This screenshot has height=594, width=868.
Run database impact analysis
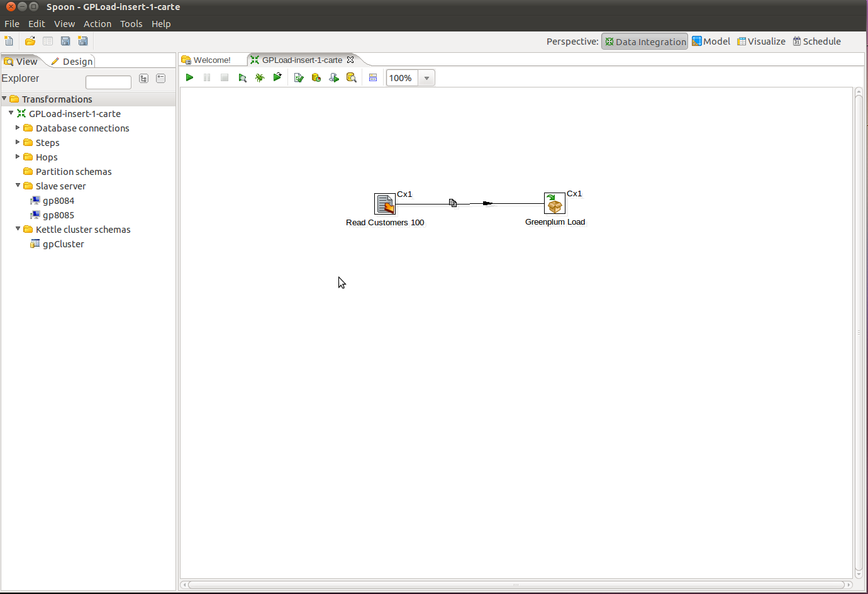pos(316,77)
